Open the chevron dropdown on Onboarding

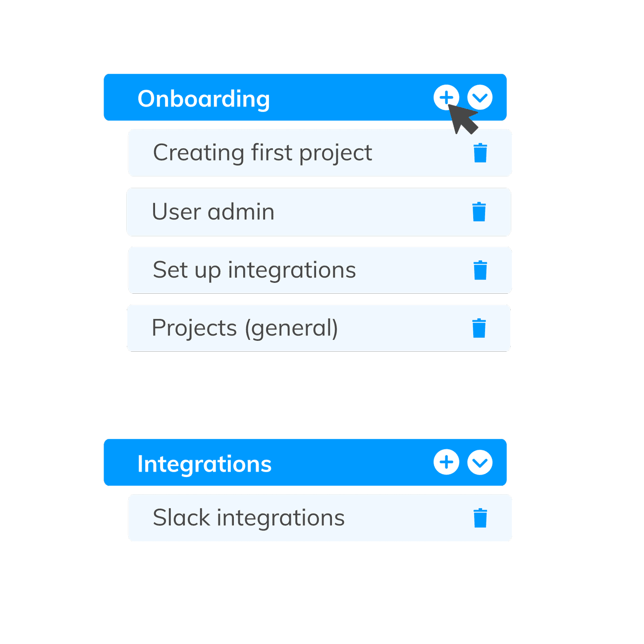[x=479, y=97]
